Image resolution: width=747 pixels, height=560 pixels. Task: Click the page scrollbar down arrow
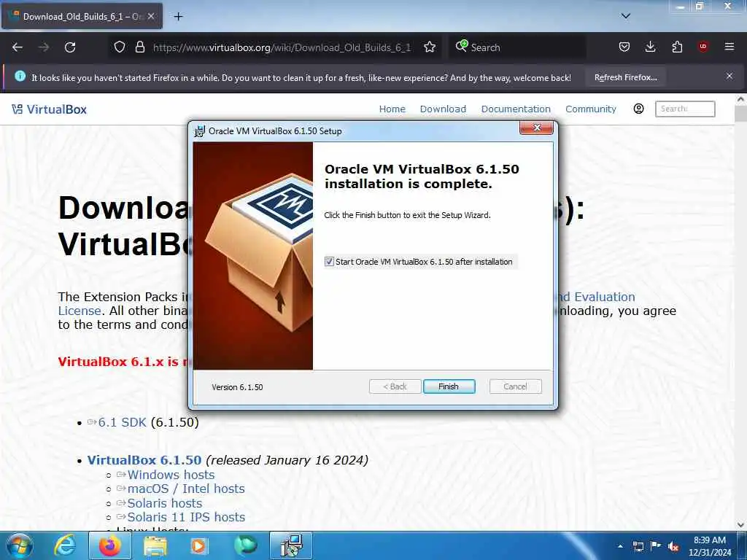click(741, 525)
